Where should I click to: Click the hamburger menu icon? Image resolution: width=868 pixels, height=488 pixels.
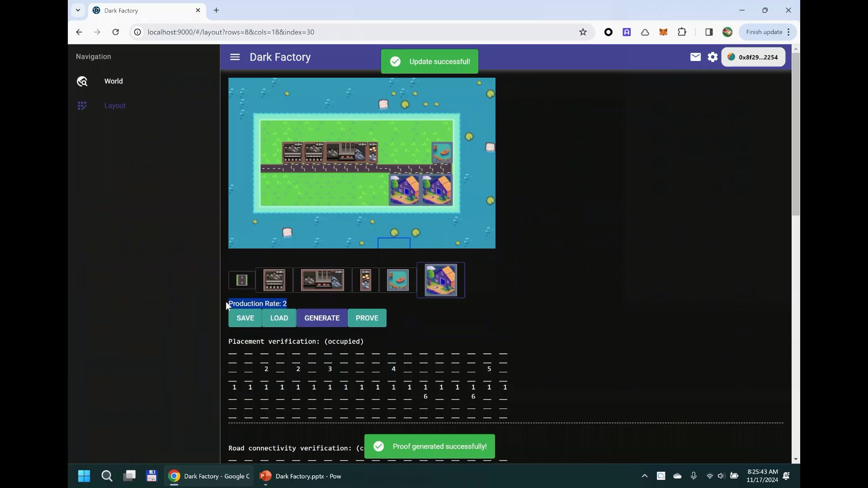pyautogui.click(x=235, y=57)
